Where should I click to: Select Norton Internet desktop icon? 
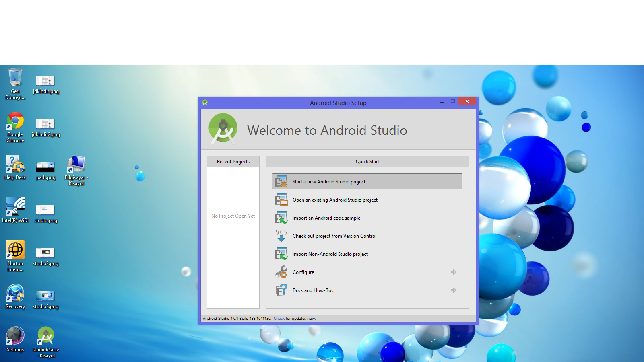coord(15,256)
